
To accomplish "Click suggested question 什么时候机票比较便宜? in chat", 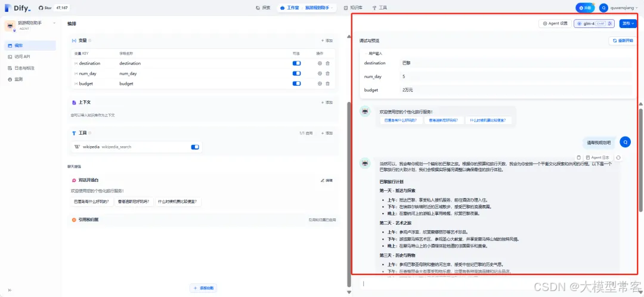I will 489,120.
